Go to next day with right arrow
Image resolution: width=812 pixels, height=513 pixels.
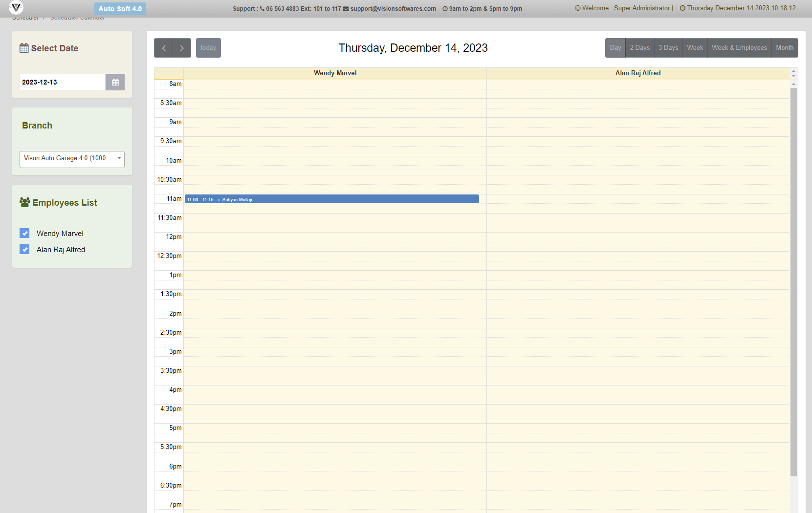pos(182,48)
